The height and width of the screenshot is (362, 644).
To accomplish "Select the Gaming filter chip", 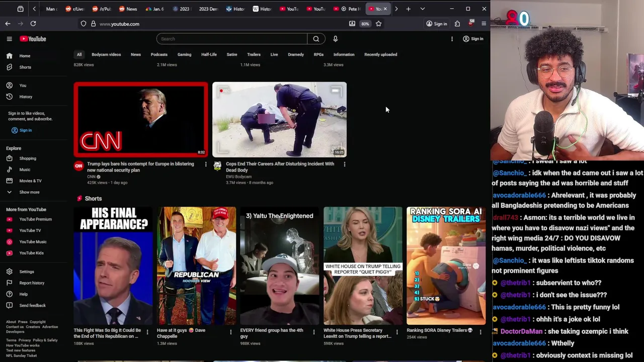I will pos(184,54).
